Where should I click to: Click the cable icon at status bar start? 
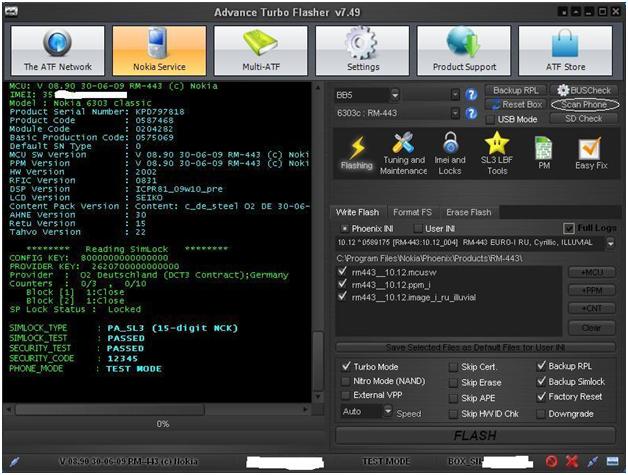[x=14, y=462]
